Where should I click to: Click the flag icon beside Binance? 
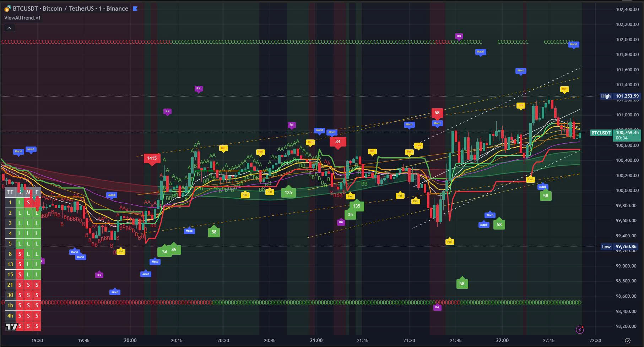click(x=135, y=9)
